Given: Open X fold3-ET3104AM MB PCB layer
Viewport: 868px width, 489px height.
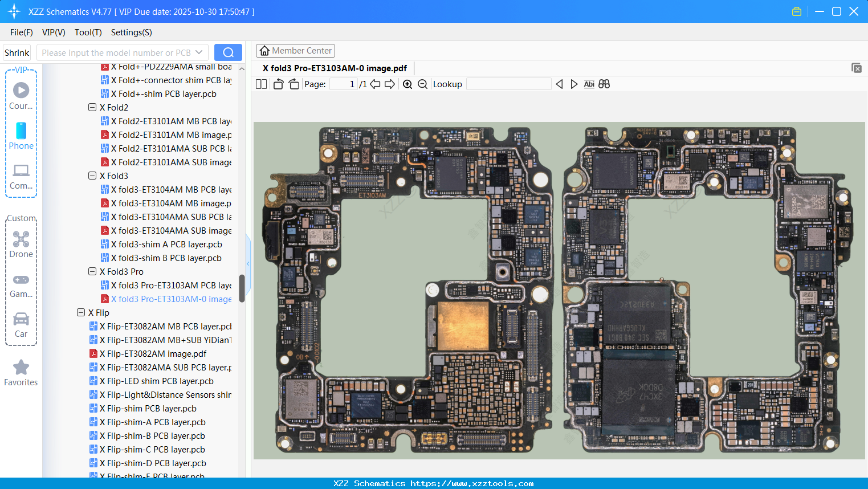Looking at the screenshot, I should pyautogui.click(x=166, y=189).
